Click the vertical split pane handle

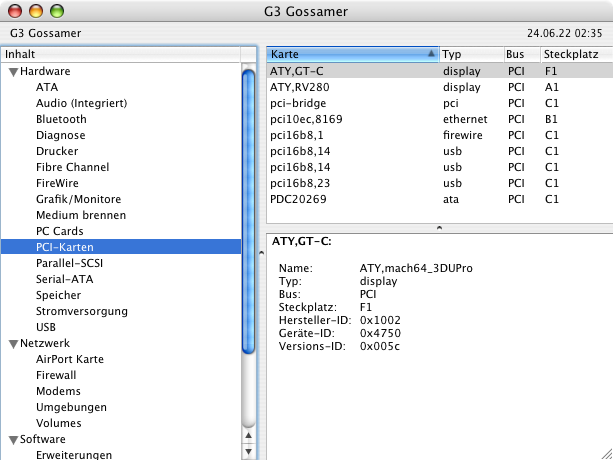coord(262,253)
